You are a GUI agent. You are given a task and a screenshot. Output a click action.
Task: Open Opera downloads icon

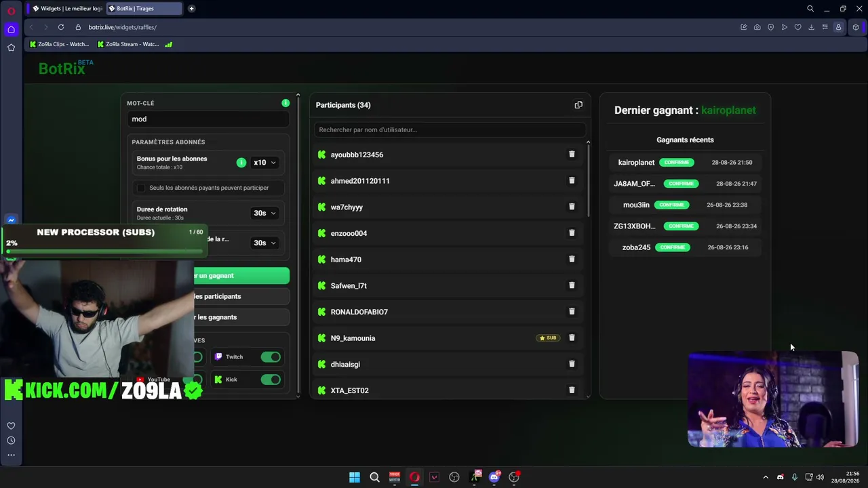coord(811,27)
